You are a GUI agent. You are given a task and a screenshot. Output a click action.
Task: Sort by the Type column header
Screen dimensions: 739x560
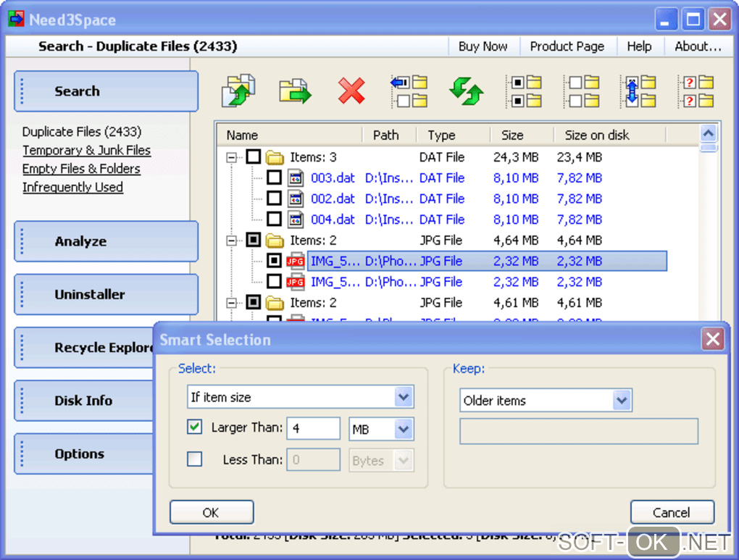pyautogui.click(x=454, y=135)
